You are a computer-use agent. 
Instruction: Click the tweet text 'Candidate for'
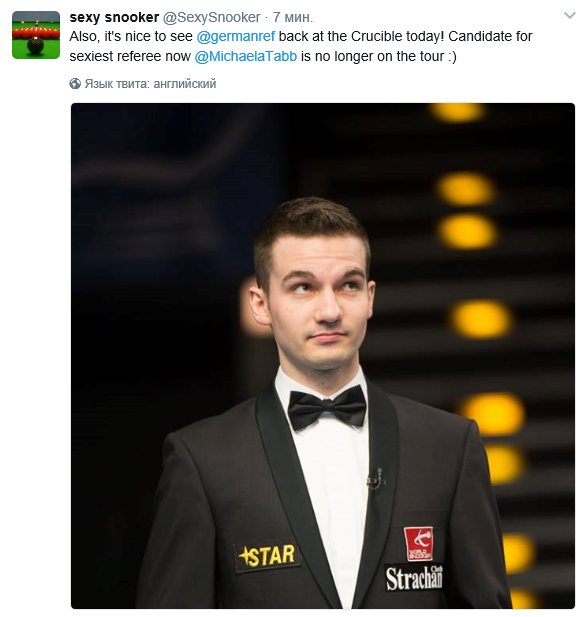point(490,36)
